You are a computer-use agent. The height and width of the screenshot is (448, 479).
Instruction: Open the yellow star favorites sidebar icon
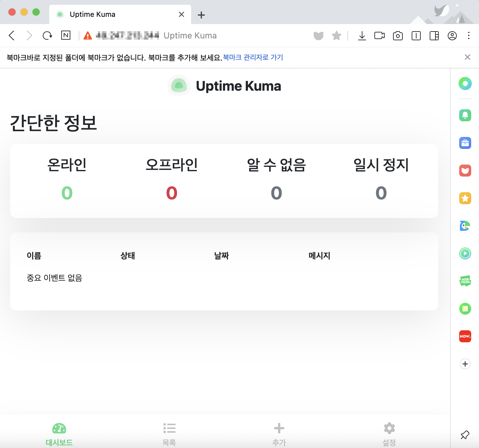point(465,198)
